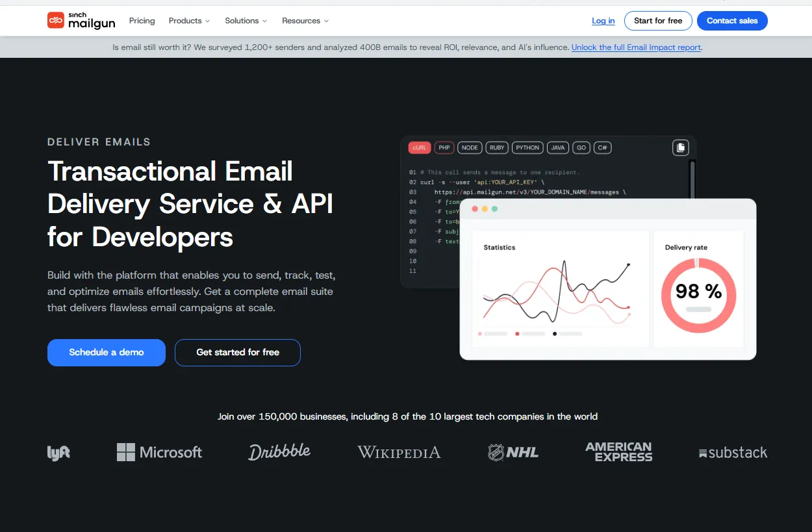The height and width of the screenshot is (532, 812).
Task: Click the Lyft company logo
Action: (x=58, y=452)
